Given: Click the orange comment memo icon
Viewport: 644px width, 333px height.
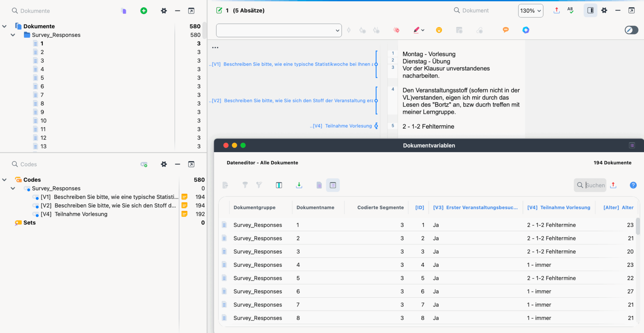Looking at the screenshot, I should (x=506, y=30).
